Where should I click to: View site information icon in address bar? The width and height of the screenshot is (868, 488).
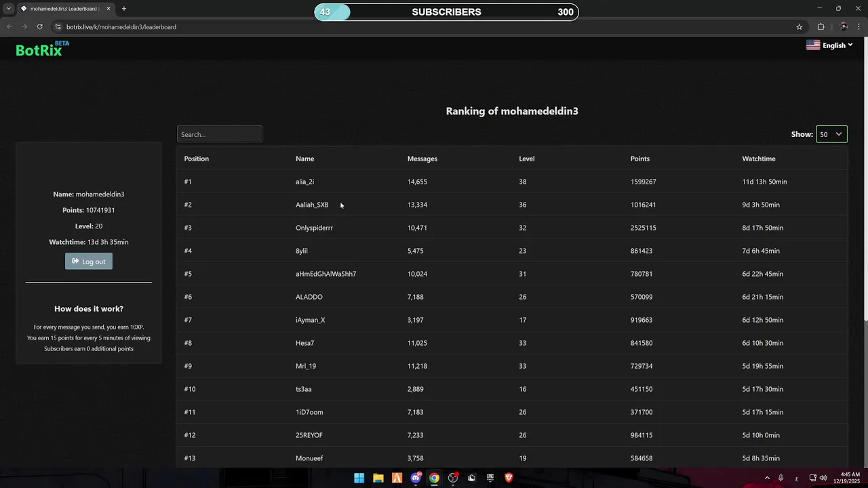pos(58,26)
